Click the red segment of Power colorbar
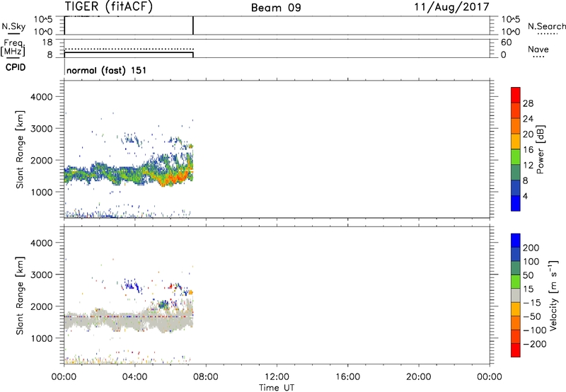Viewport: 566px width, 392px height. pos(516,93)
